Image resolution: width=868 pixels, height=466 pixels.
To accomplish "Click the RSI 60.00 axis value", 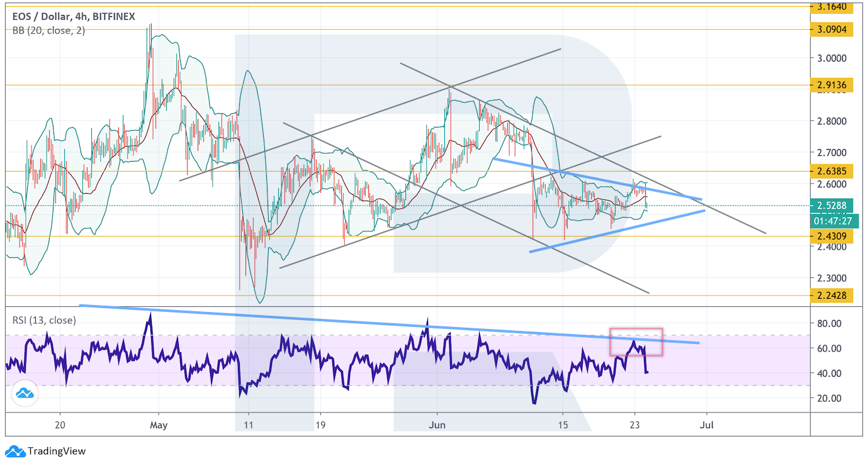I will 829,348.
